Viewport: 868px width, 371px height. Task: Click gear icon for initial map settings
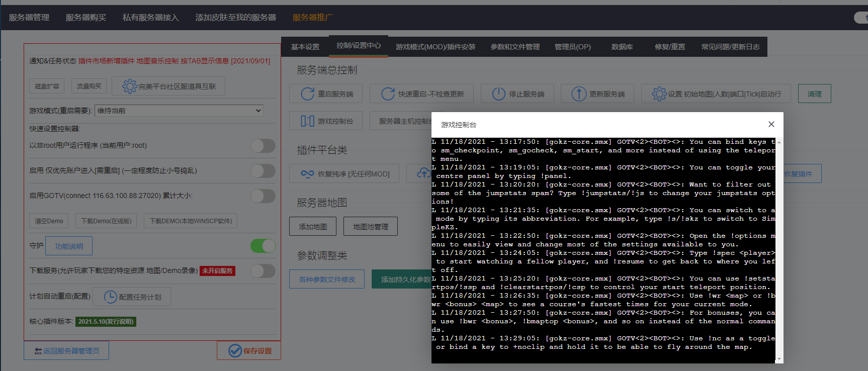coord(659,94)
